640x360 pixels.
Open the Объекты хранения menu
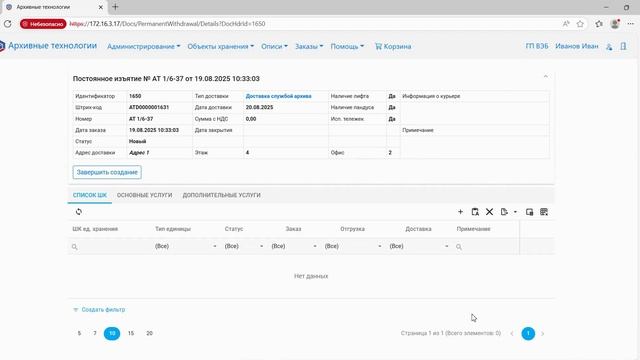click(220, 47)
